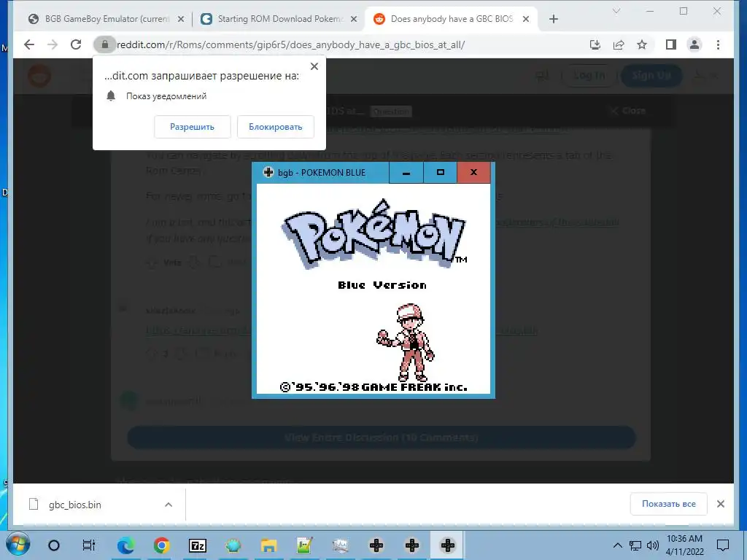Open the gbc_bios.bin downloaded file
Screen dimensions: 747x560
pyautogui.click(x=75, y=505)
